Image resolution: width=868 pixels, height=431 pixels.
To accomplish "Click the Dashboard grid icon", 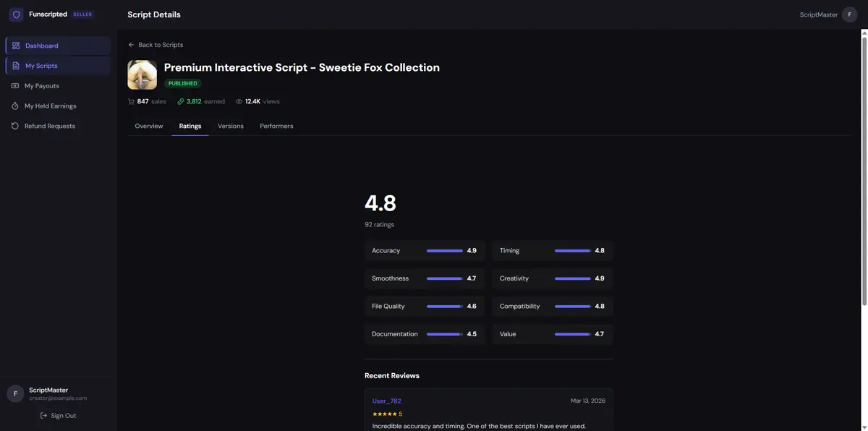I will point(16,46).
